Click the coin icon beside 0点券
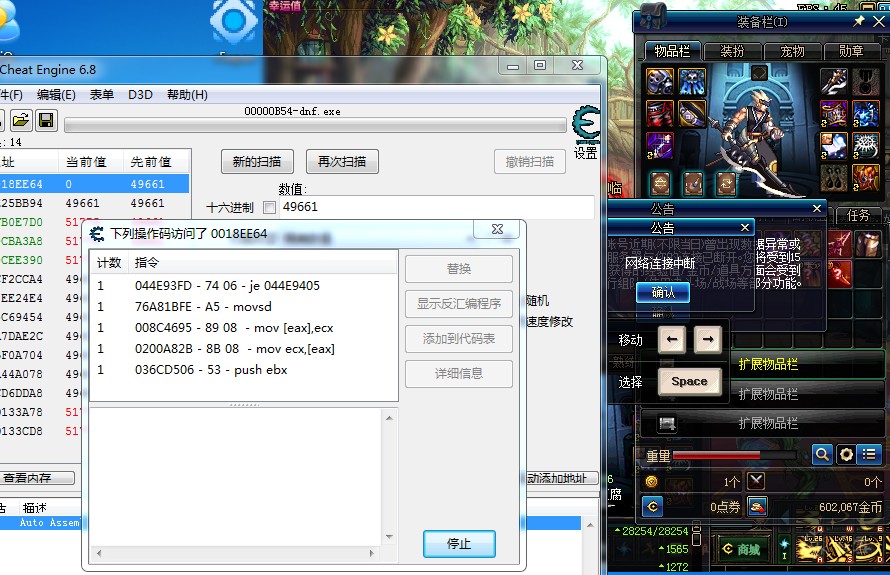 point(652,506)
